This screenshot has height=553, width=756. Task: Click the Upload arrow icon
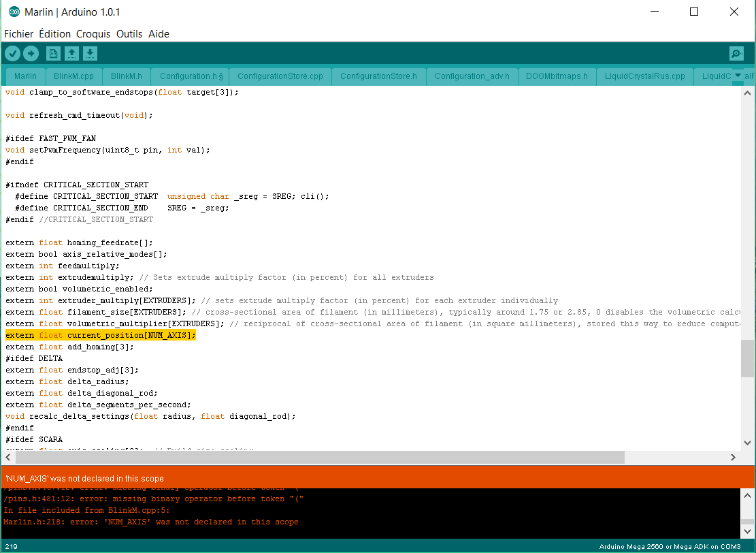[x=31, y=54]
